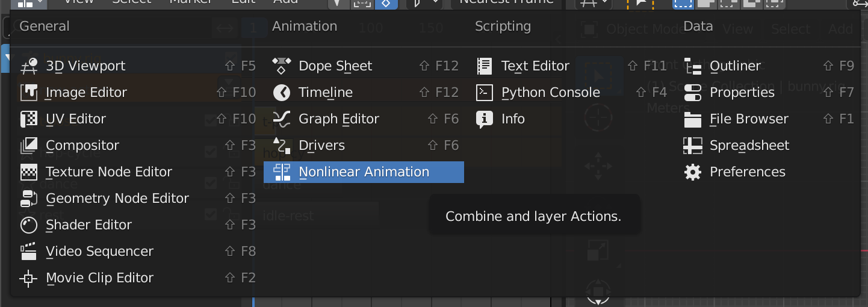This screenshot has height=307, width=868.
Task: Click the Image Editor icon
Action: tap(29, 93)
